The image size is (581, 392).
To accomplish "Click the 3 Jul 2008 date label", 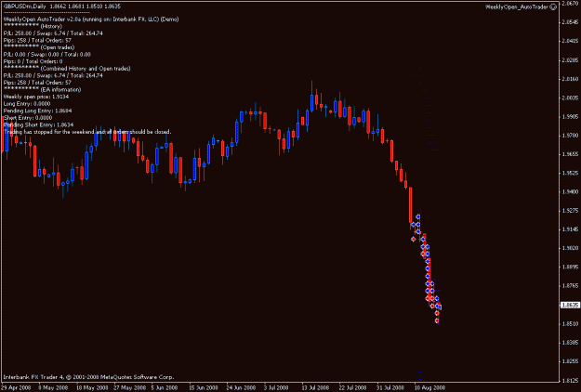I will (x=278, y=388).
